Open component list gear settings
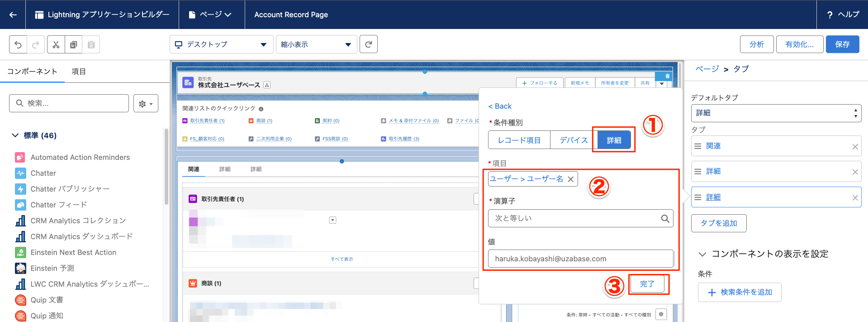Image resolution: width=868 pixels, height=322 pixels. [x=146, y=104]
